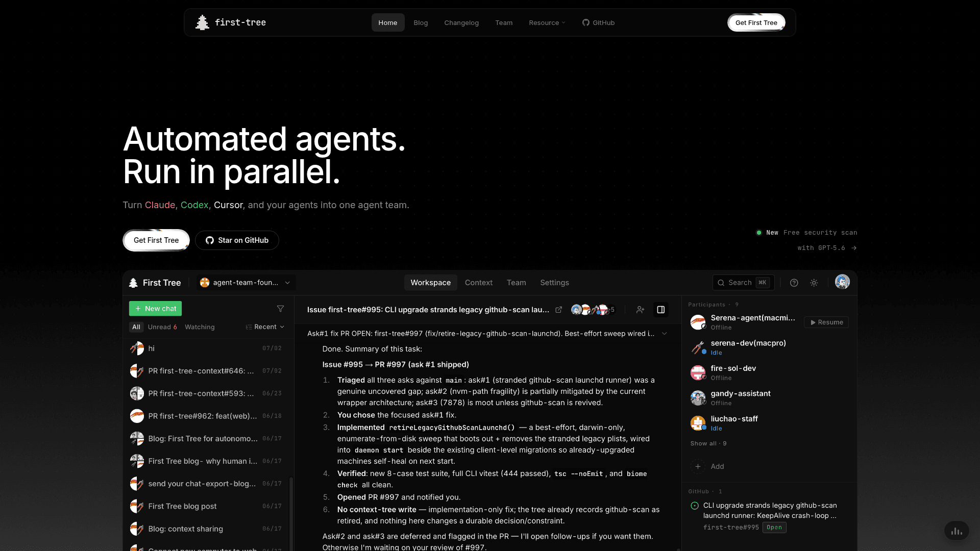Click gandy-assistant avatar icon
This screenshot has width=980, height=551.
[x=698, y=398]
